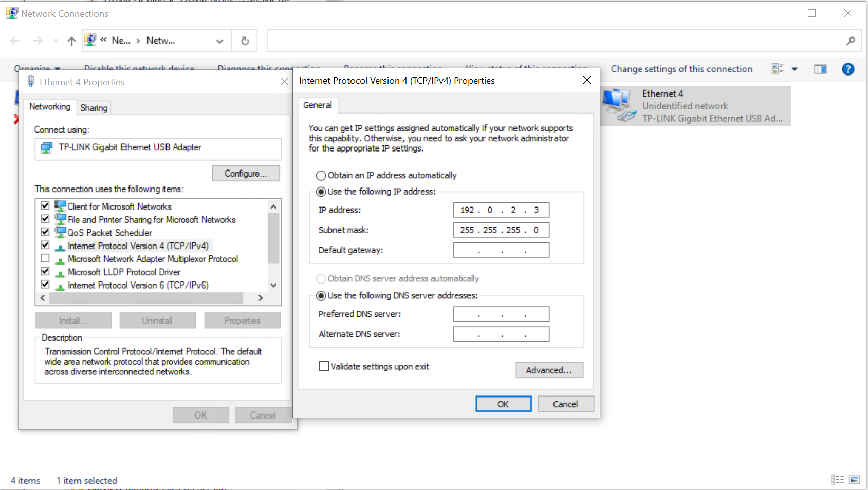Open recent locations dropdown arrow
The image size is (868, 490).
(56, 41)
